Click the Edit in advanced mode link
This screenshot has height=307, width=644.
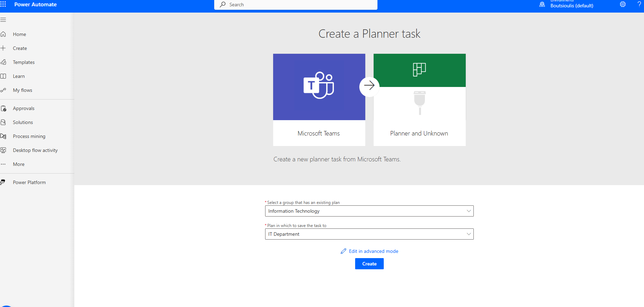[374, 251]
